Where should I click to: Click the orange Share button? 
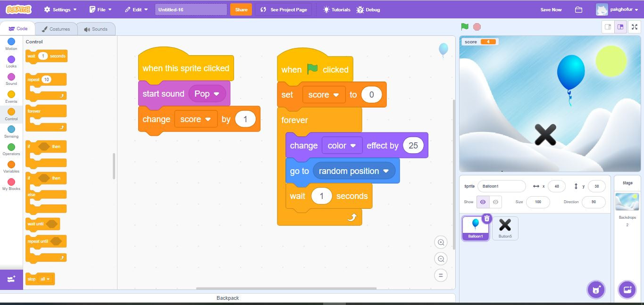pos(241,9)
